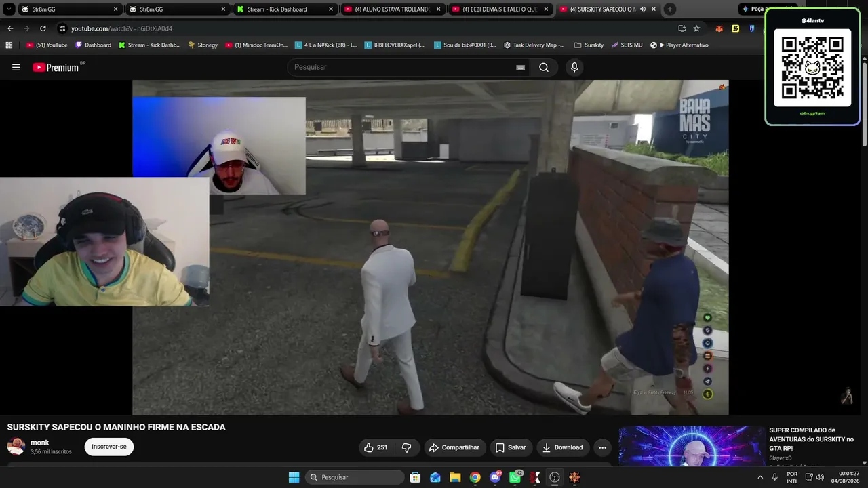Select the SURSKITY SAPECOU tab
The width and height of the screenshot is (868, 488).
[x=608, y=9]
